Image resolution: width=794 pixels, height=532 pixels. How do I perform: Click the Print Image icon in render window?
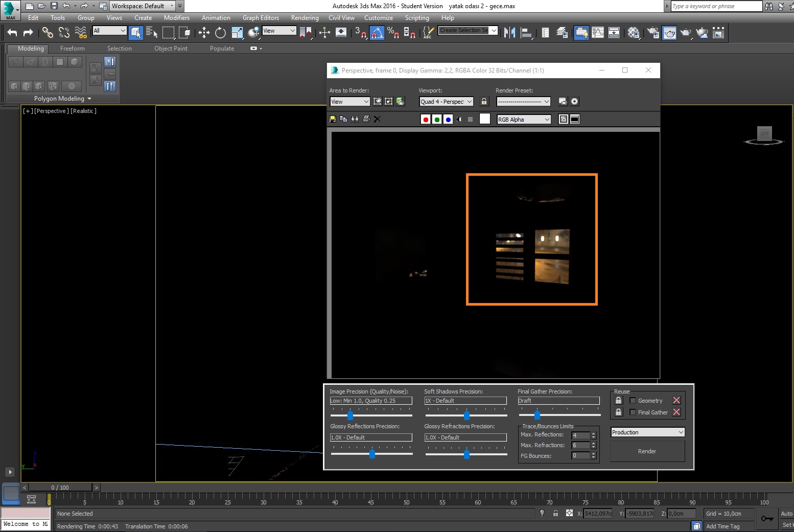366,119
